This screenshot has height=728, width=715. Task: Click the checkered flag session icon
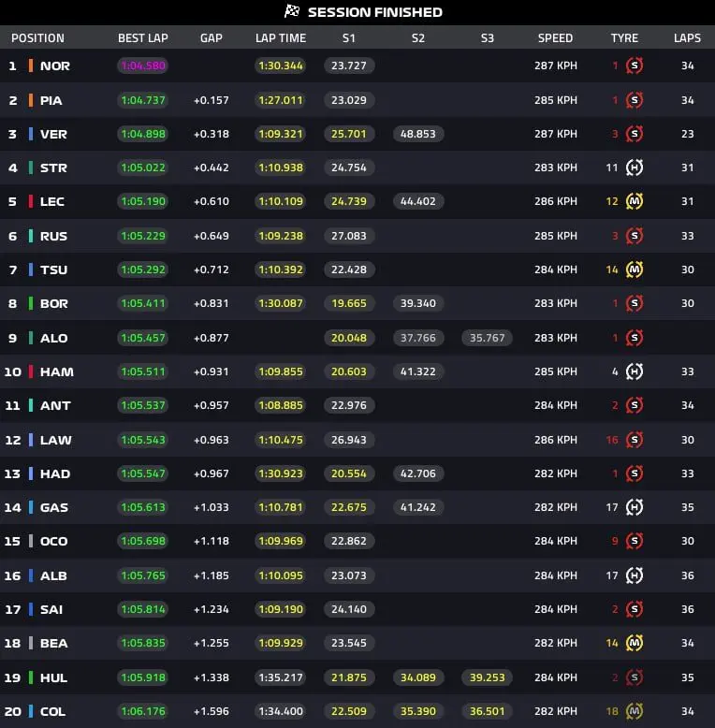[292, 11]
